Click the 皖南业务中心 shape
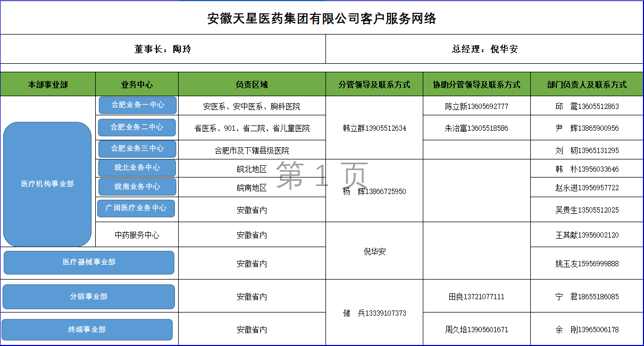 pyautogui.click(x=137, y=187)
